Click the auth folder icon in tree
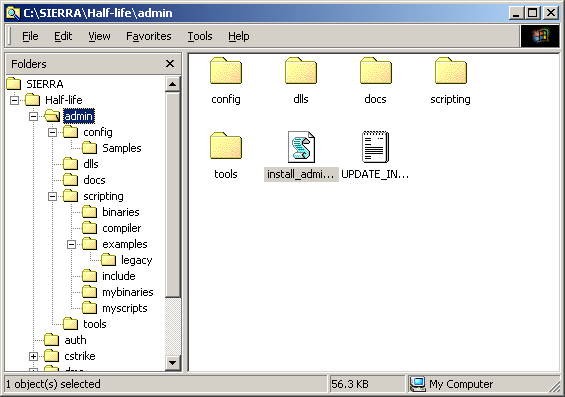565x397 pixels. click(52, 340)
